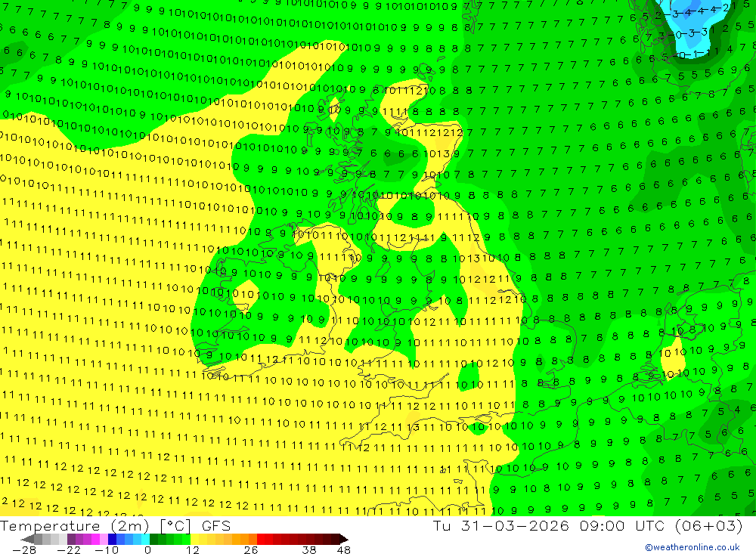This screenshot has height=554, width=756.
Task: Pick the bright yellow swatch right of 12
Action: tap(195, 540)
